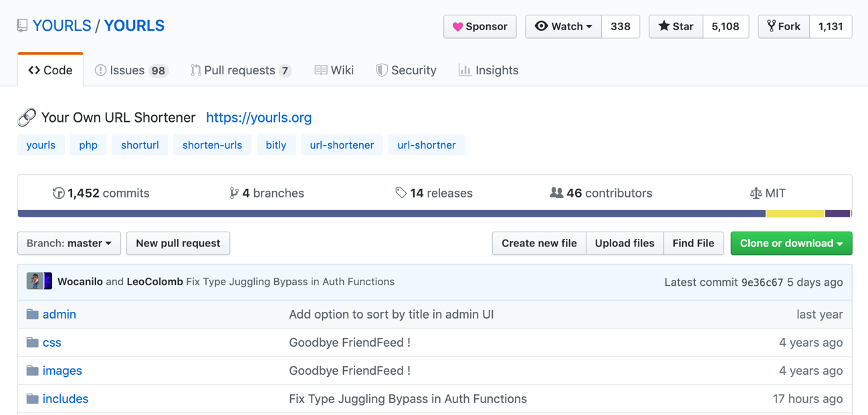Open the Issues tab
Viewport: 868px width, 415px height.
pos(131,70)
